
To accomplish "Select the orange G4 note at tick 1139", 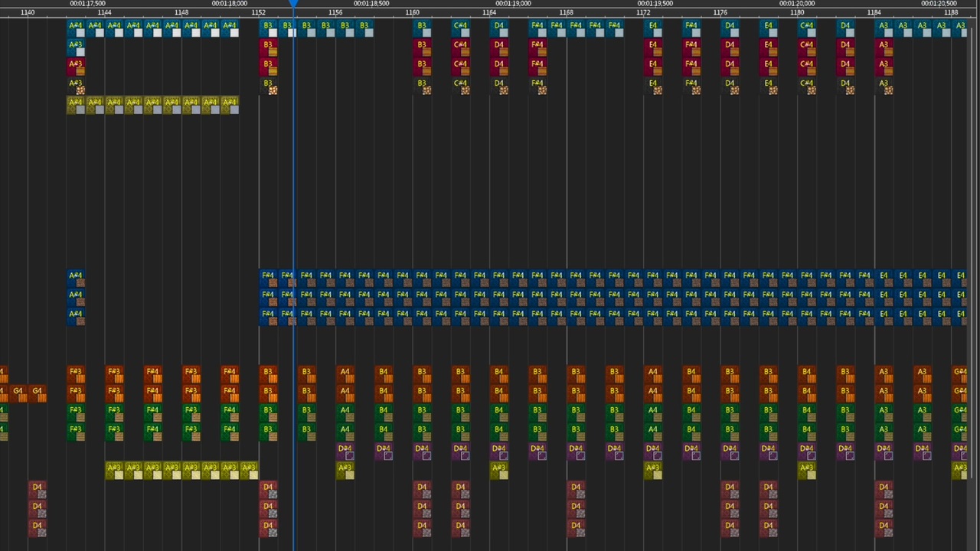I will pyautogui.click(x=18, y=394).
